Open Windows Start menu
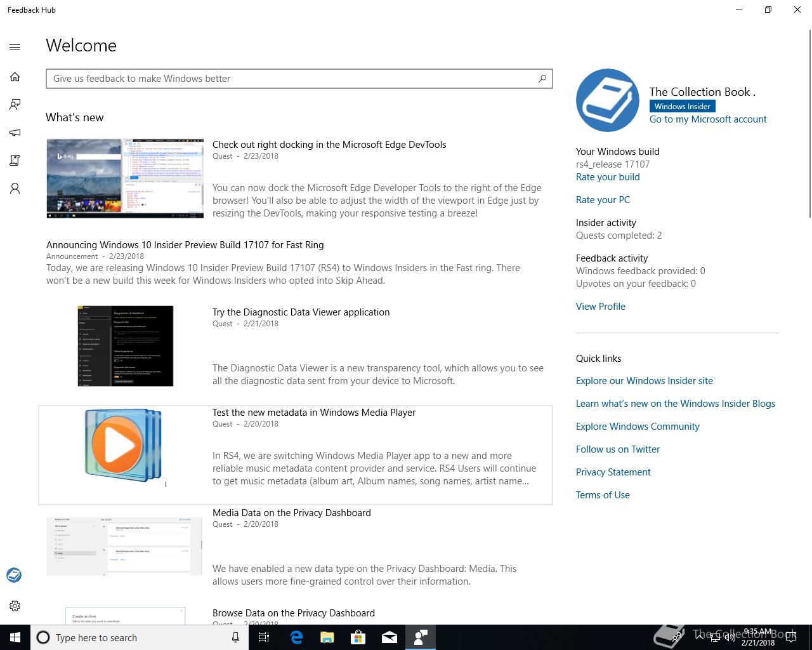812x650 pixels. pyautogui.click(x=15, y=637)
